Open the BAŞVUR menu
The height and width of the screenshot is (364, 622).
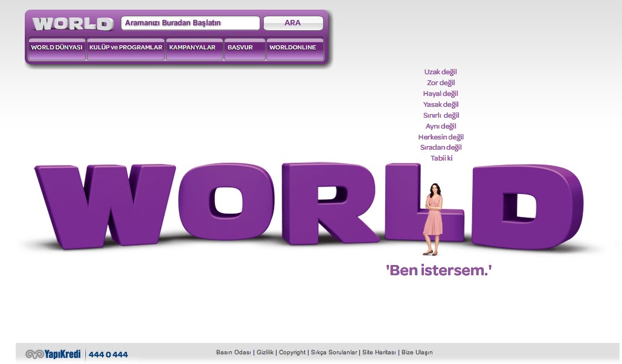click(x=245, y=49)
